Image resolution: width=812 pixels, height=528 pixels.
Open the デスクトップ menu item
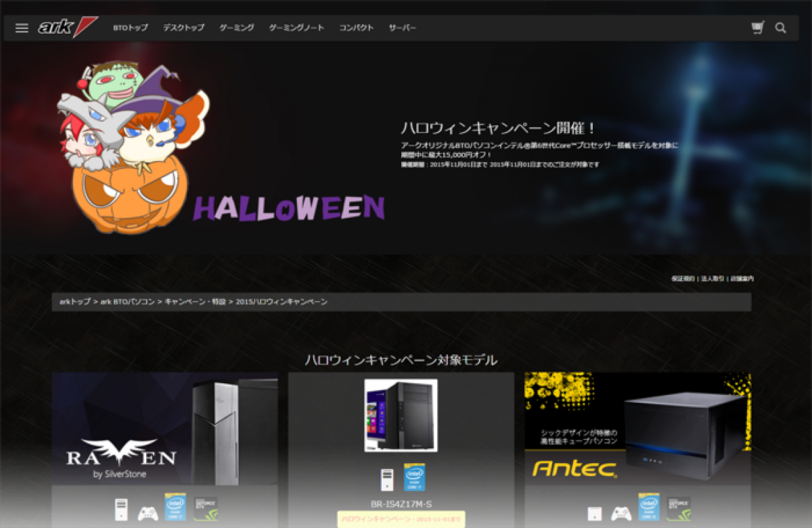click(183, 28)
